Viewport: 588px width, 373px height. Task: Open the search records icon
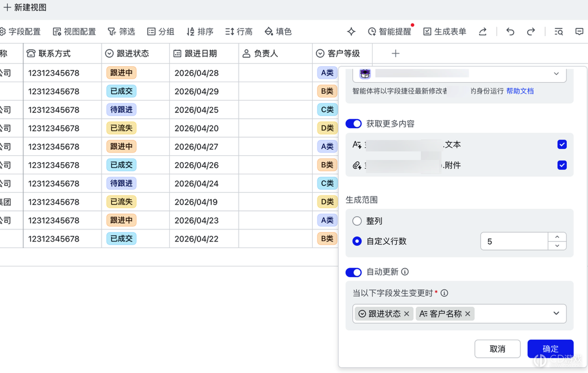[x=559, y=32]
